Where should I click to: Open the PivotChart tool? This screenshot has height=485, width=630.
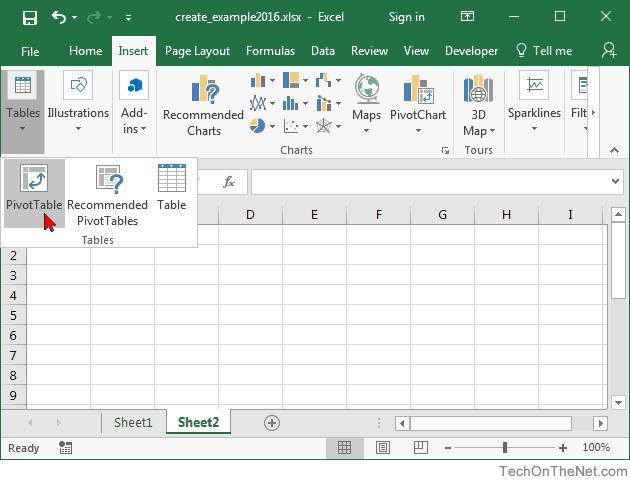pyautogui.click(x=418, y=105)
